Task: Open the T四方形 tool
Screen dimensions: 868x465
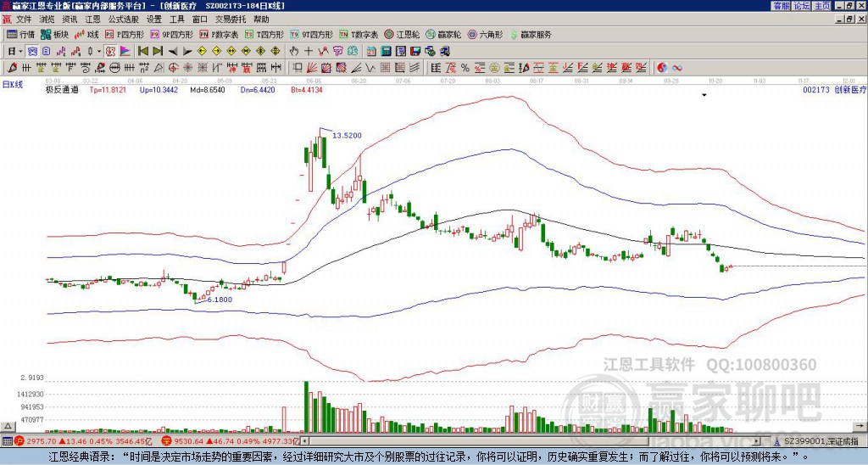Action: click(x=264, y=34)
